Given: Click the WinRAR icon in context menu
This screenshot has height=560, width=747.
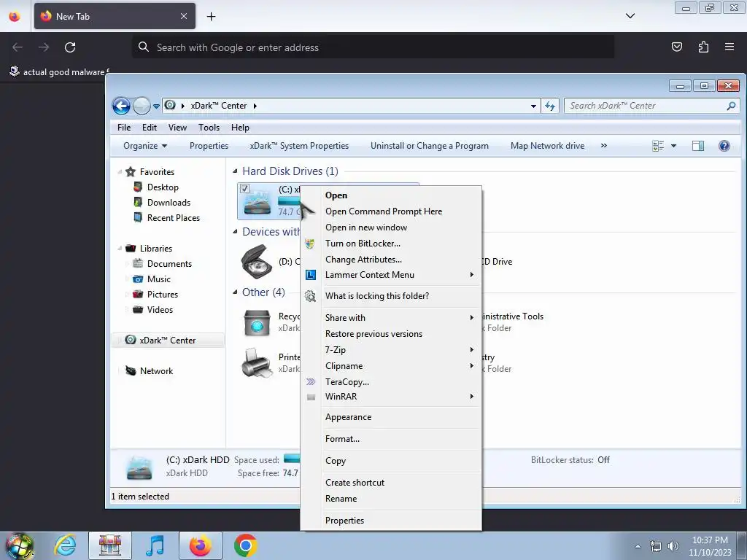Looking at the screenshot, I should tap(311, 397).
